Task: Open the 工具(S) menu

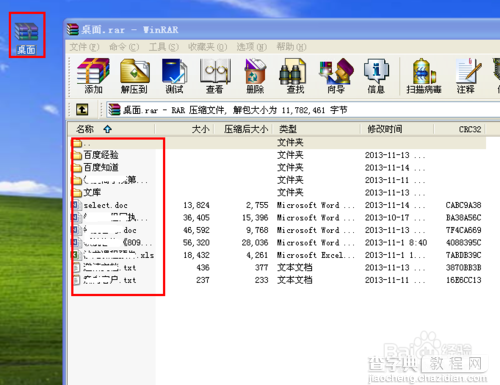Action: click(164, 47)
